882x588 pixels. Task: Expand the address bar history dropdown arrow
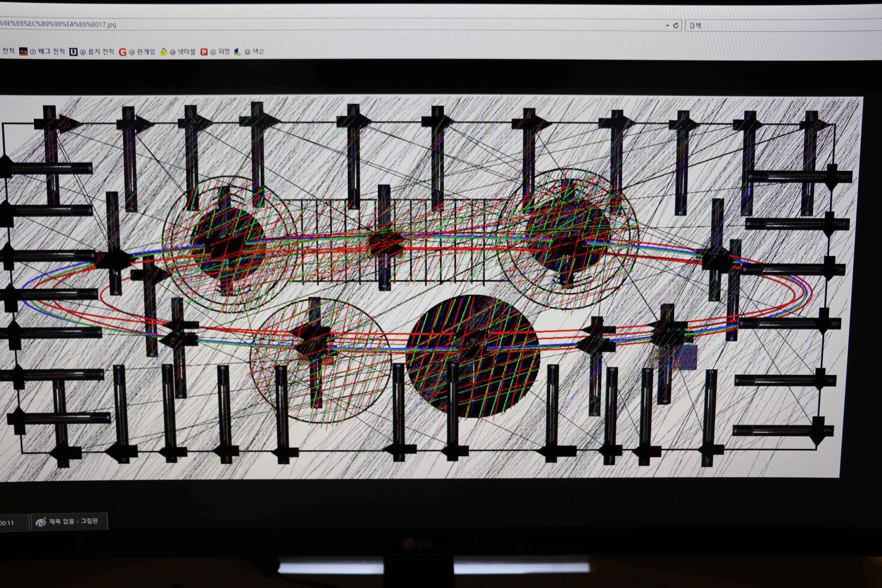(667, 25)
